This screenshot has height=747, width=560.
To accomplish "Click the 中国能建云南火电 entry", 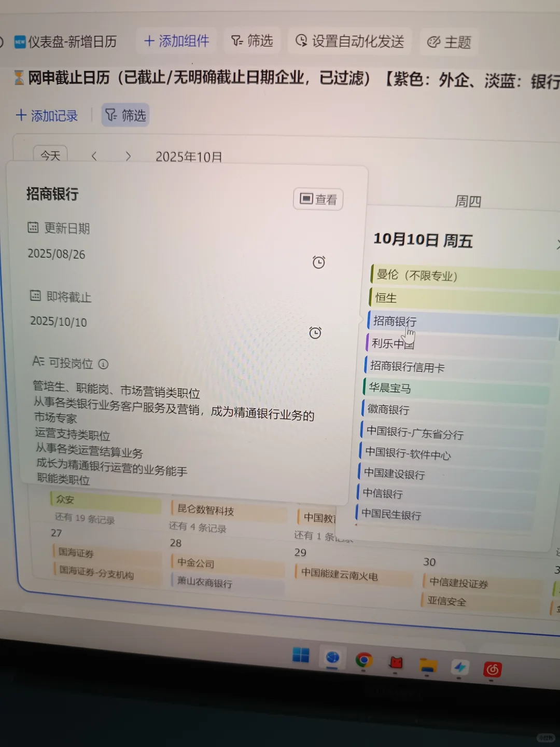I will [354, 575].
